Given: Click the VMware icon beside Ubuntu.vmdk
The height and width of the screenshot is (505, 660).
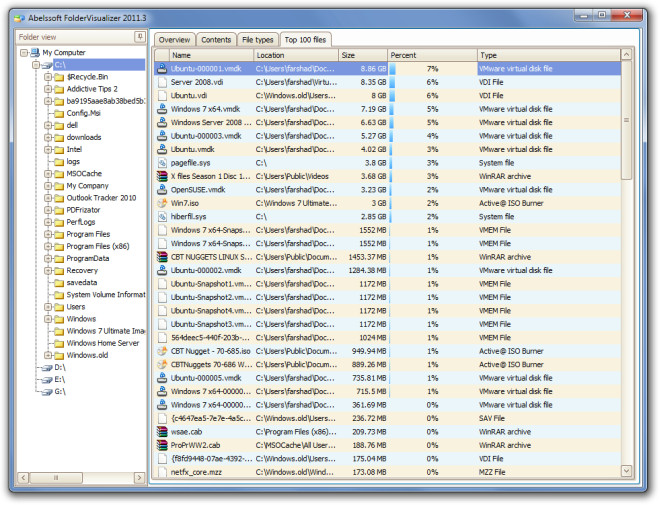Looking at the screenshot, I should pyautogui.click(x=162, y=149).
